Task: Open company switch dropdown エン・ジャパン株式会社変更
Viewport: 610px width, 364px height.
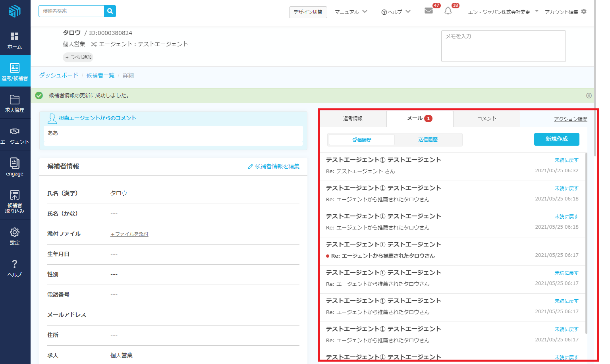Action: (503, 12)
